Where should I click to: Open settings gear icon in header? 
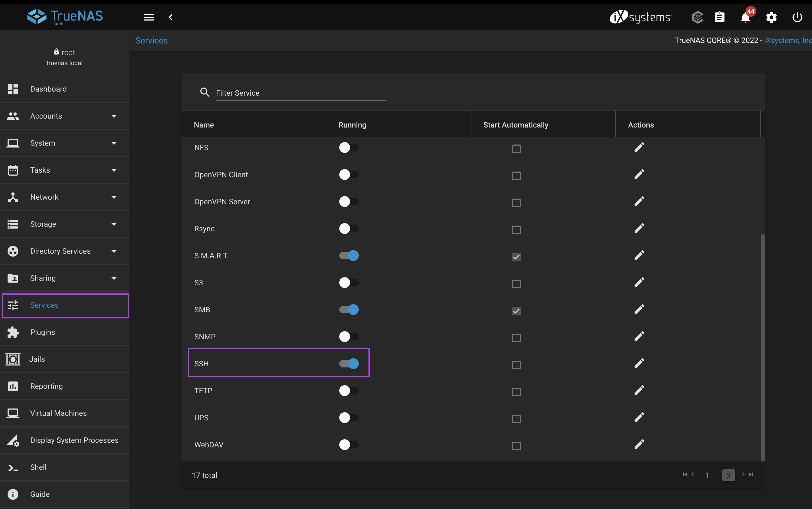point(771,17)
